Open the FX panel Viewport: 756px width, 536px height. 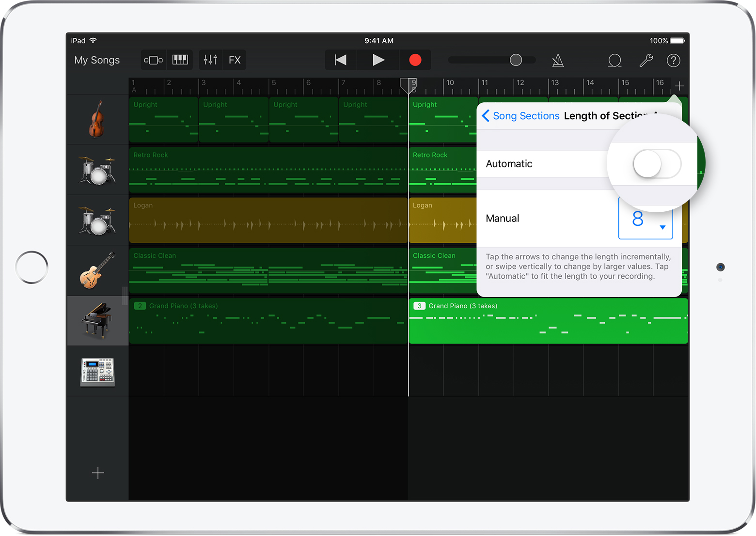click(235, 60)
